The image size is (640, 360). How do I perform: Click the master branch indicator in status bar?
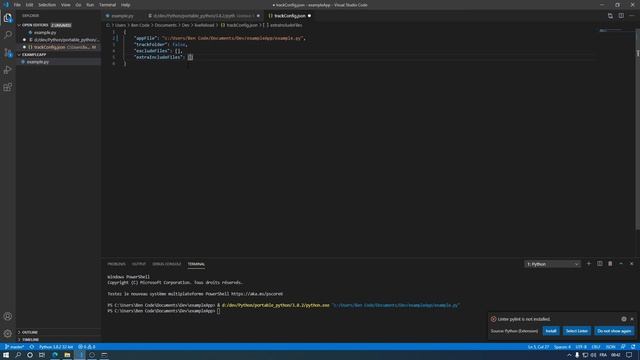click(x=14, y=347)
